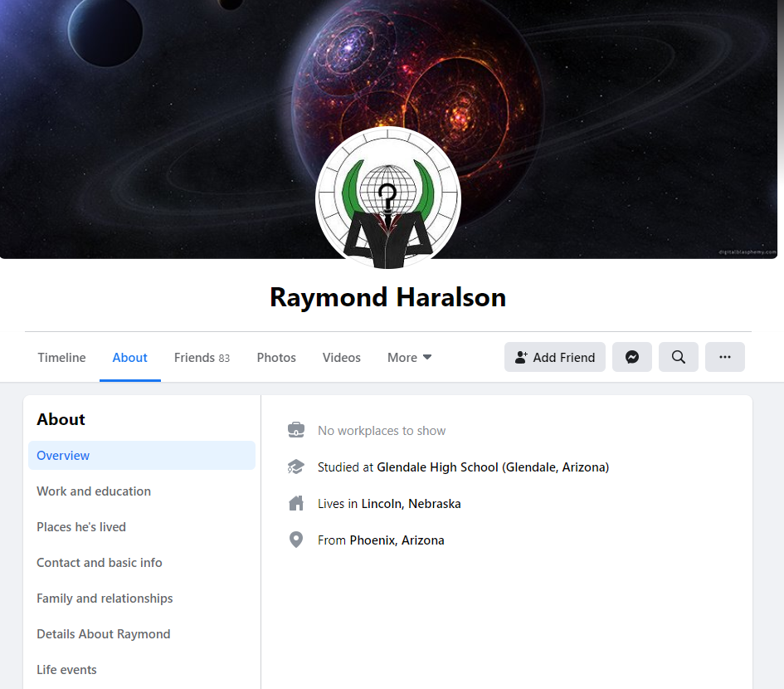Select the About tab
Screen dimensions: 784x689
(129, 357)
